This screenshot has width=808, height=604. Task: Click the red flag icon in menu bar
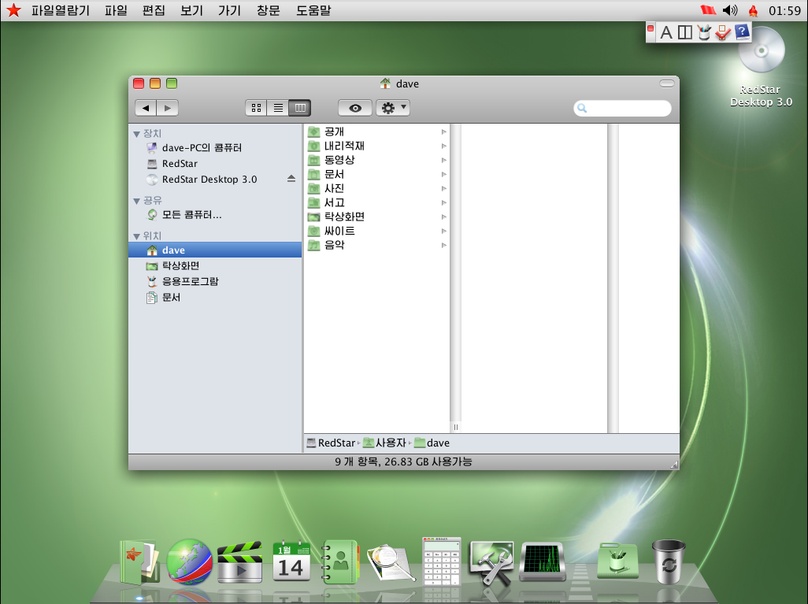click(x=708, y=10)
